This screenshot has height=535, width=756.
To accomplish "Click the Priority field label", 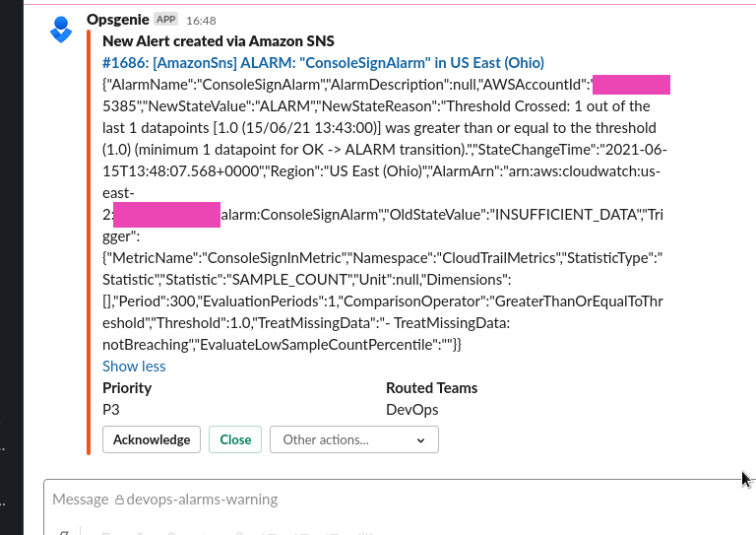I will (x=127, y=388).
